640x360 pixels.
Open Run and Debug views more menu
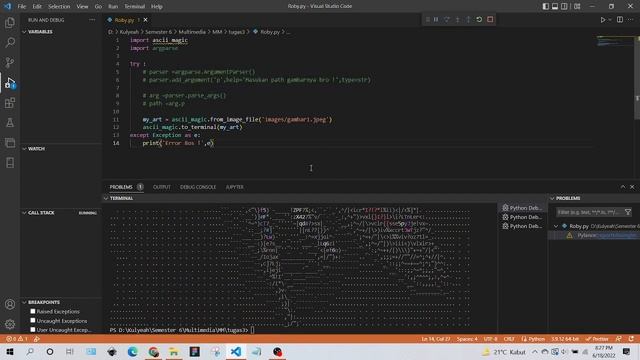click(92, 20)
